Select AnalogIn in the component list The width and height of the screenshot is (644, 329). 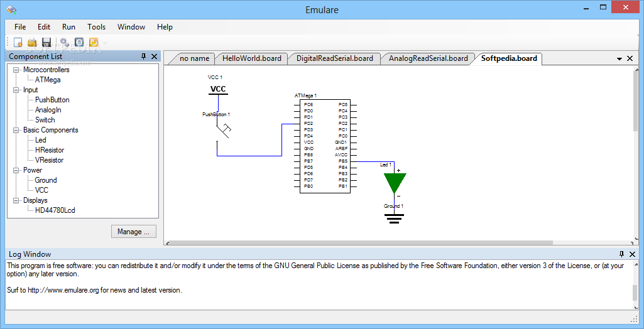click(48, 110)
